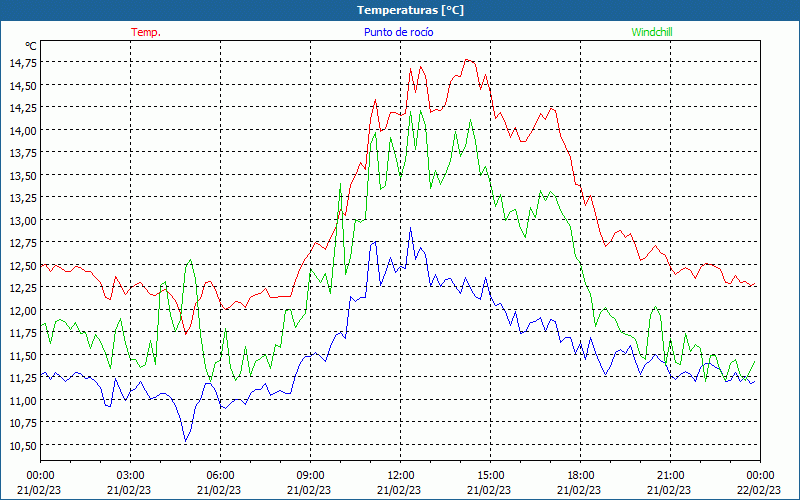Click the °C unit label on the axis

[x=31, y=46]
